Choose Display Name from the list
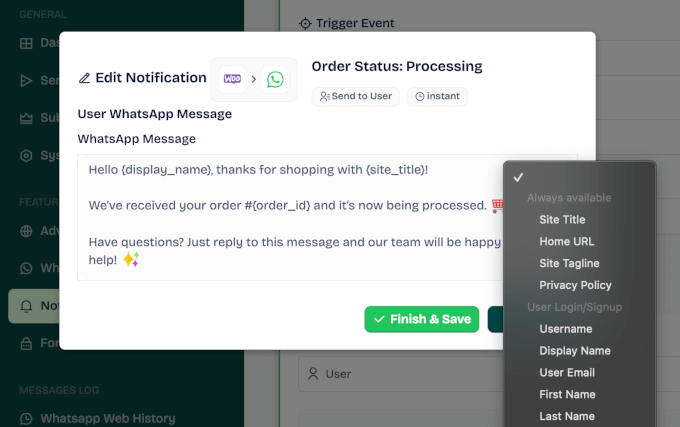 click(x=575, y=351)
